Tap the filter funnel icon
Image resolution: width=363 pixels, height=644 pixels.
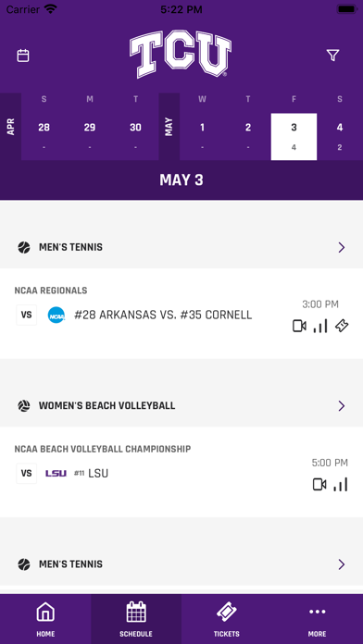(333, 56)
